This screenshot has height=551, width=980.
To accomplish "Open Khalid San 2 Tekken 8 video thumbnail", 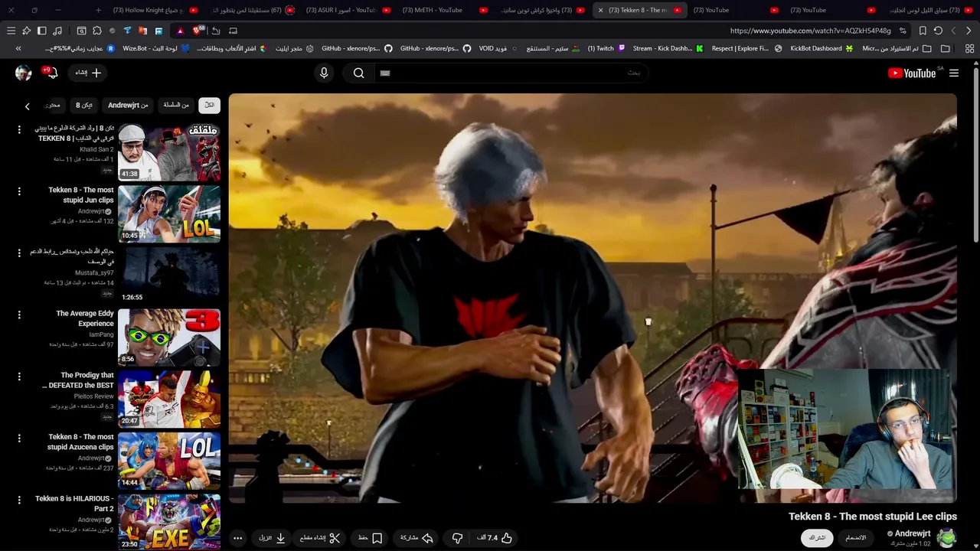I will (x=169, y=152).
